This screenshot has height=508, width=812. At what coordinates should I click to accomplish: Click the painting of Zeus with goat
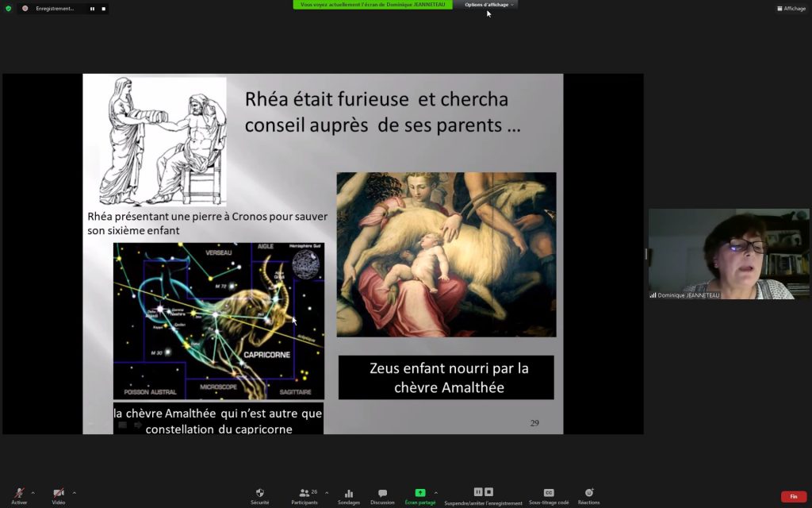(446, 255)
